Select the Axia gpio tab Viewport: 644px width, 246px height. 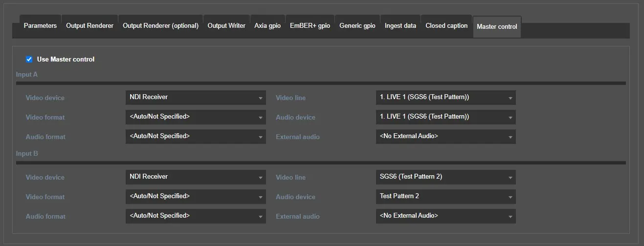pyautogui.click(x=267, y=26)
